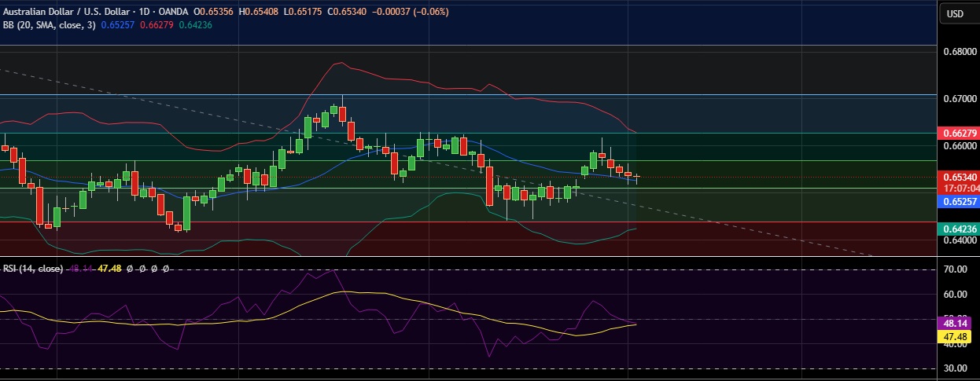Open the USD currency selector
Image resolution: width=980 pixels, height=381 pixels.
tap(955, 13)
